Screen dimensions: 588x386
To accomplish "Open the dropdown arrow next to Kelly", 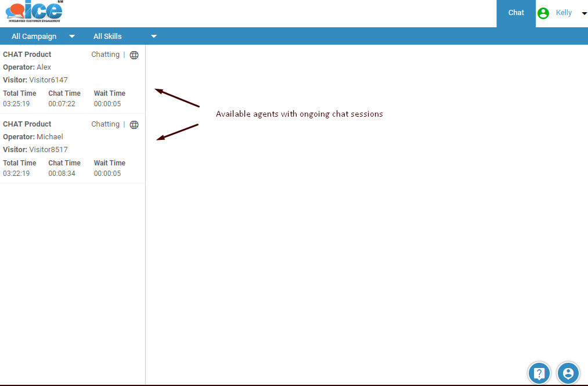I will coord(583,13).
